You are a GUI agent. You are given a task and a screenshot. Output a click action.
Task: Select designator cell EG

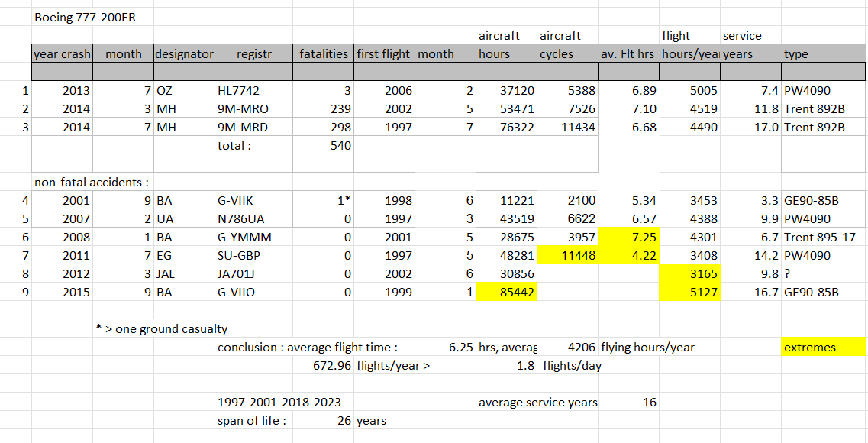184,255
